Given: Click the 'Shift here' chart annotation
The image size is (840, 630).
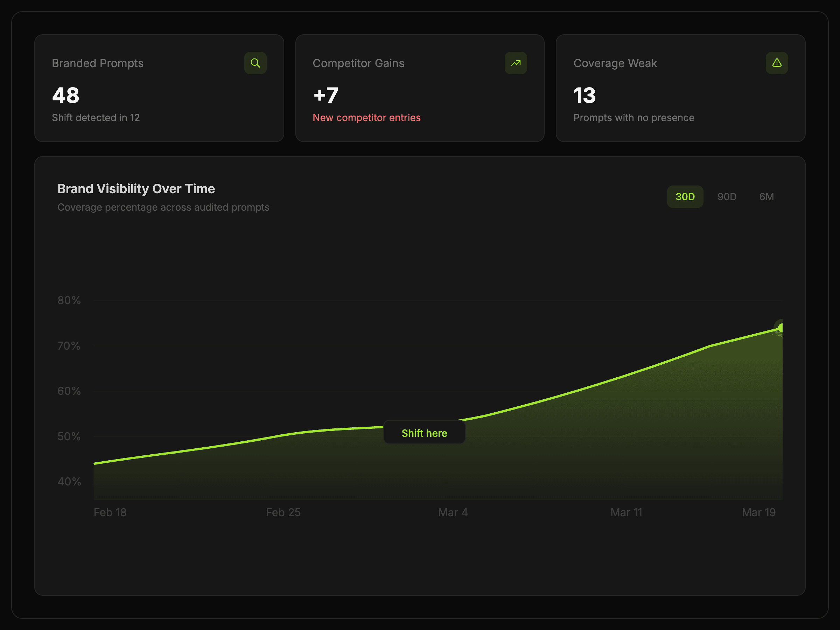Looking at the screenshot, I should [424, 433].
